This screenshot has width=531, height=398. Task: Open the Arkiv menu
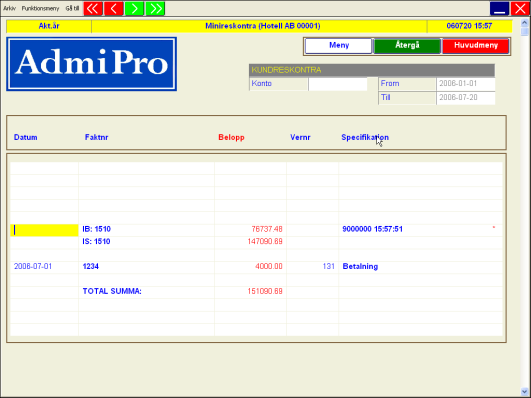9,8
